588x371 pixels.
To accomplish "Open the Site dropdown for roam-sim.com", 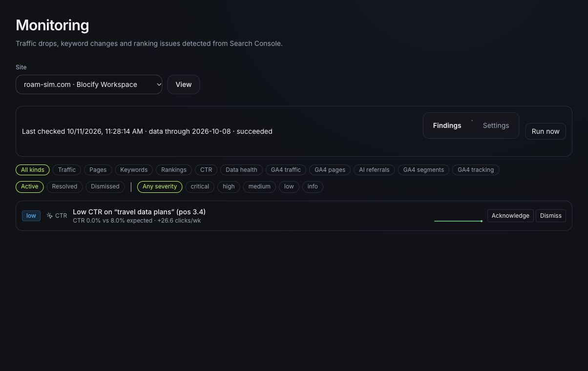I will (x=89, y=84).
